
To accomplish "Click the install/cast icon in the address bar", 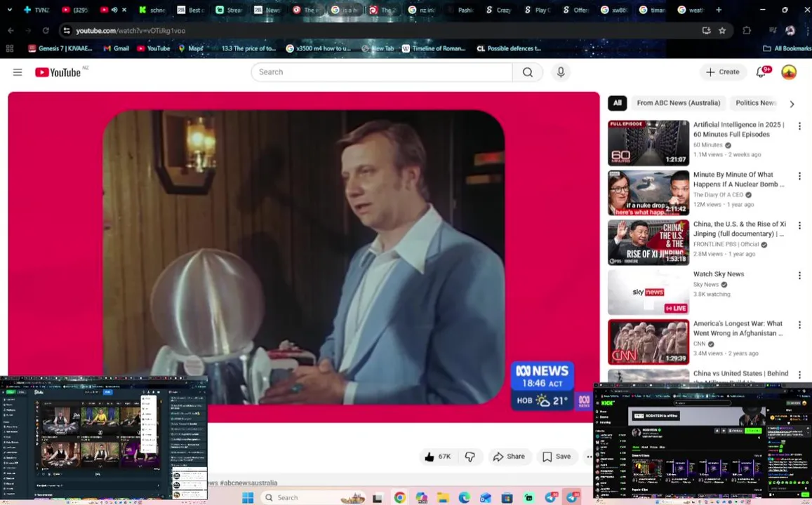I will 706,31.
